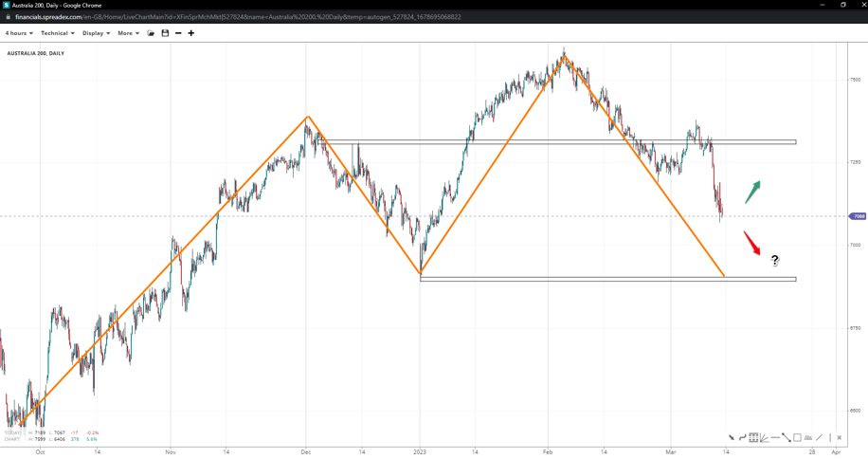The width and height of the screenshot is (868, 459).
Task: Save the chart with the floppy disk icon
Action: [165, 33]
